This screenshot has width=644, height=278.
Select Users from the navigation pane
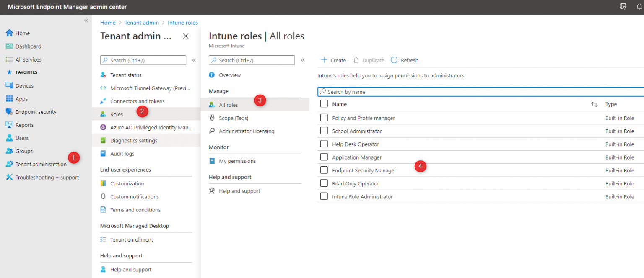21,138
